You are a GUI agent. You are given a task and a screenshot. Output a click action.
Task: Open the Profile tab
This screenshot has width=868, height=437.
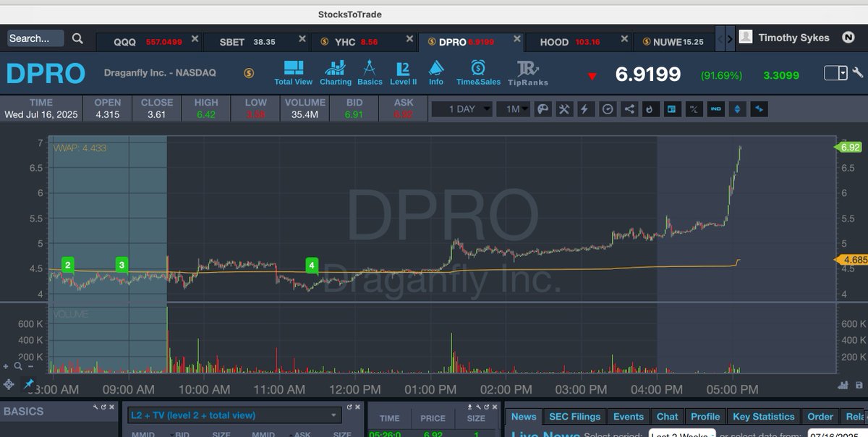[x=705, y=417]
